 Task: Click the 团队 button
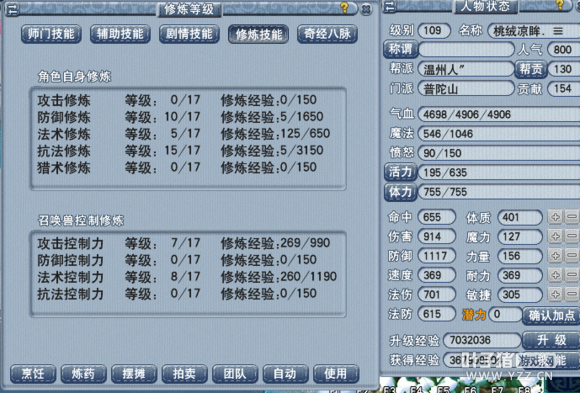coord(235,374)
